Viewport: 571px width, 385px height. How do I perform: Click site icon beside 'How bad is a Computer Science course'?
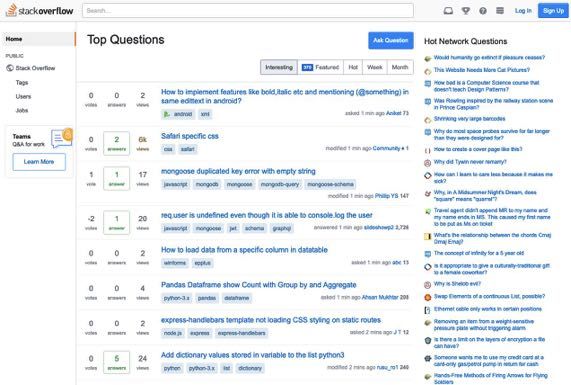428,84
